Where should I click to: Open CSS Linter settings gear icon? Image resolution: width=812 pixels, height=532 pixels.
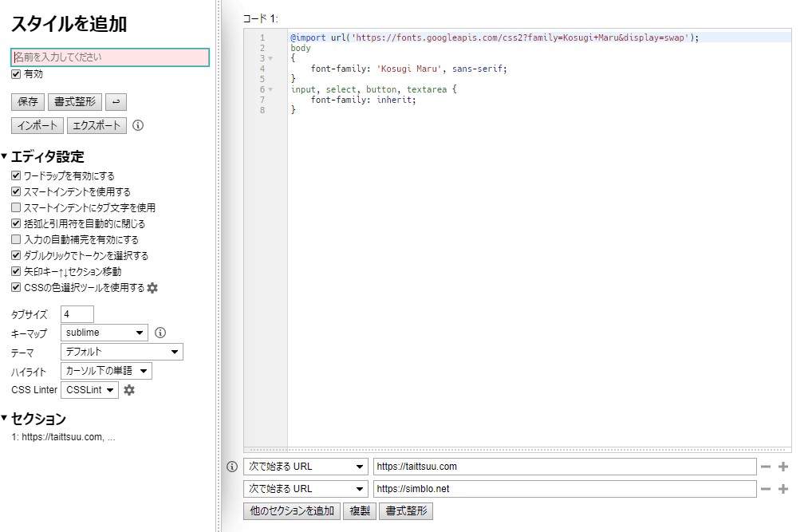point(129,390)
